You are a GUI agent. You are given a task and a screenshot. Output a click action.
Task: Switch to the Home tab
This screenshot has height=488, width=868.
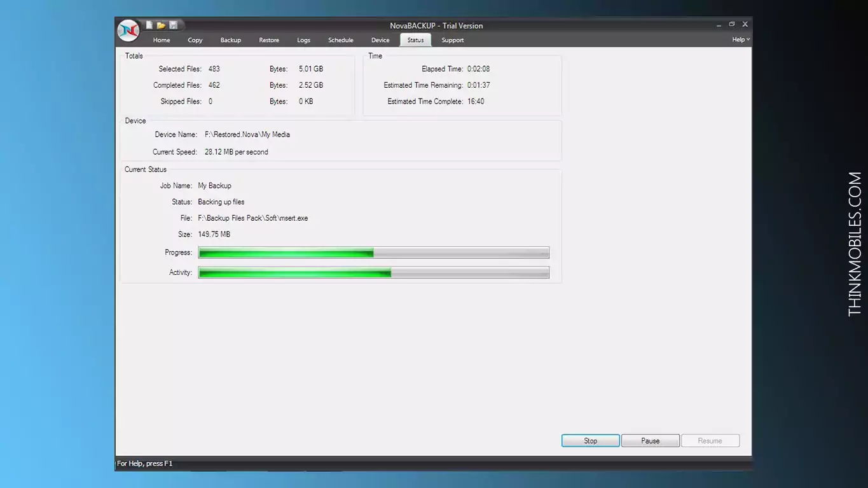pos(162,40)
